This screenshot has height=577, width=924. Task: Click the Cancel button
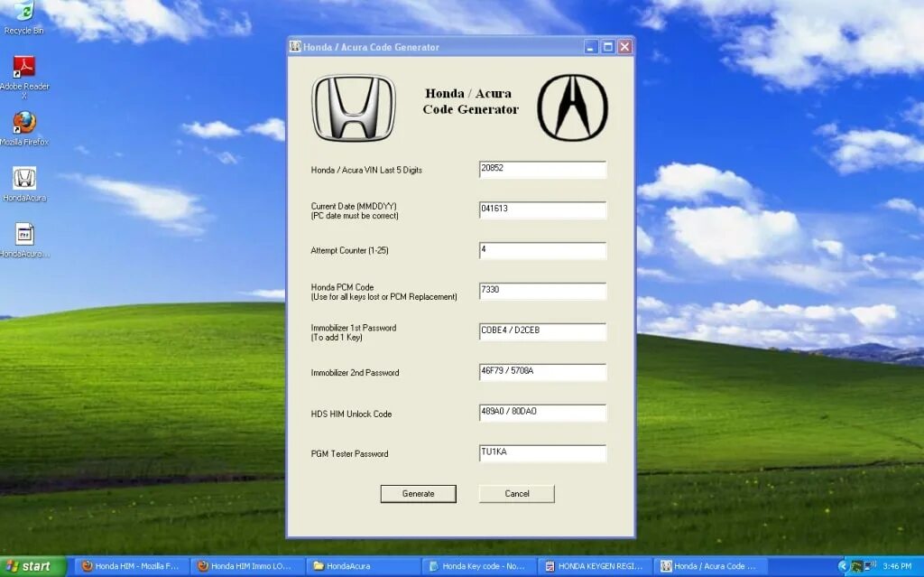pyautogui.click(x=517, y=494)
